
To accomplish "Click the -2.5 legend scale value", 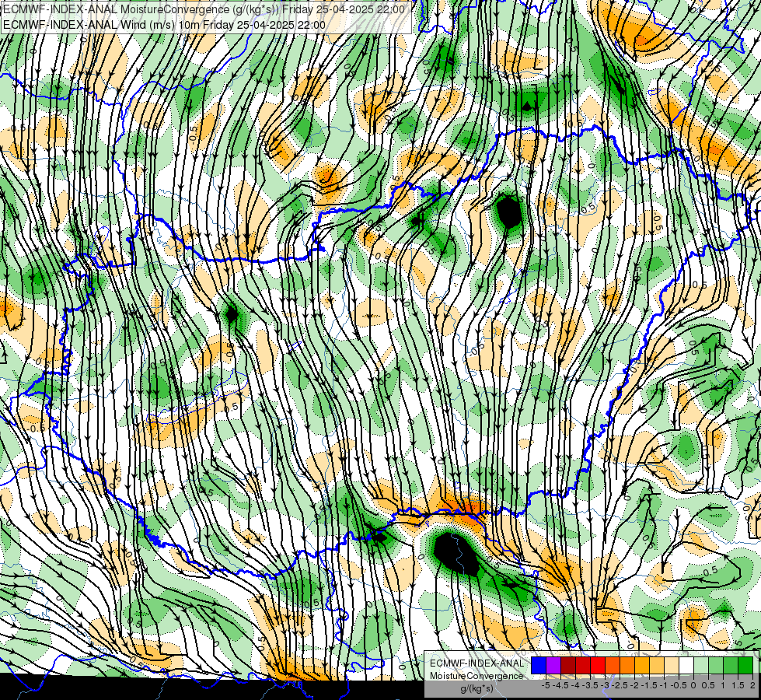I will (x=620, y=685).
